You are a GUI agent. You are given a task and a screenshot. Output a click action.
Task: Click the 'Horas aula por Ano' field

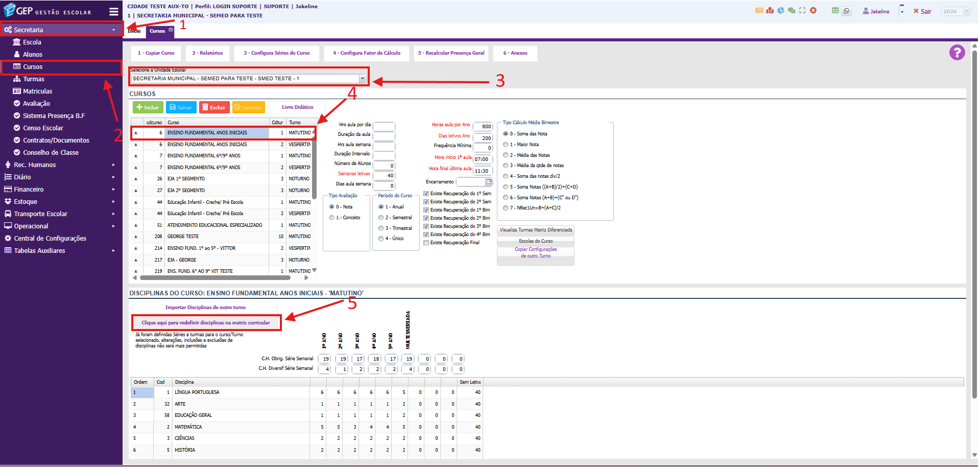pos(482,126)
